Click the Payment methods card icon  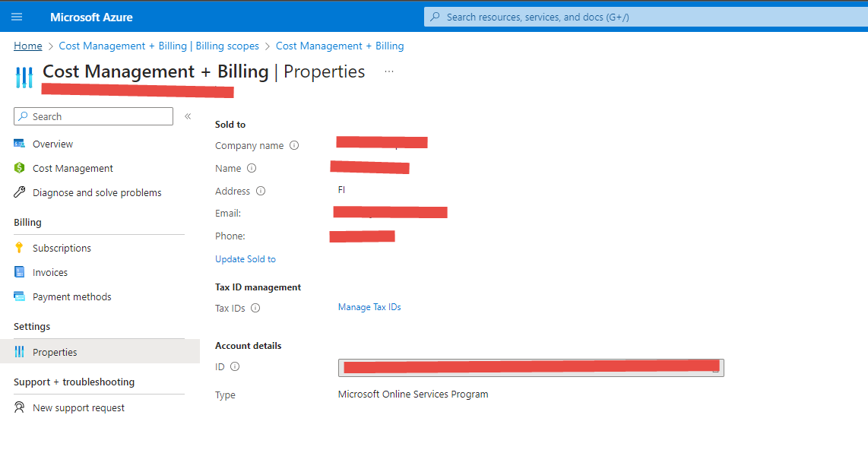19,296
